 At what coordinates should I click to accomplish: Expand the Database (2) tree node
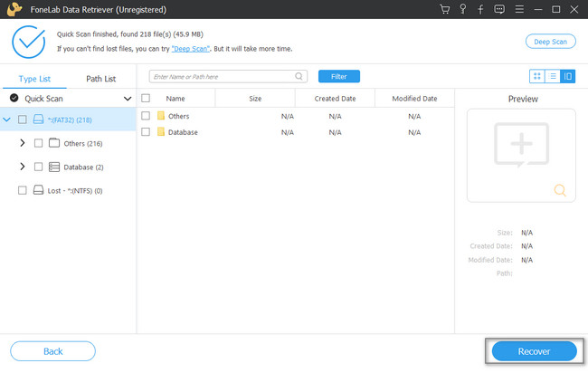click(x=23, y=167)
